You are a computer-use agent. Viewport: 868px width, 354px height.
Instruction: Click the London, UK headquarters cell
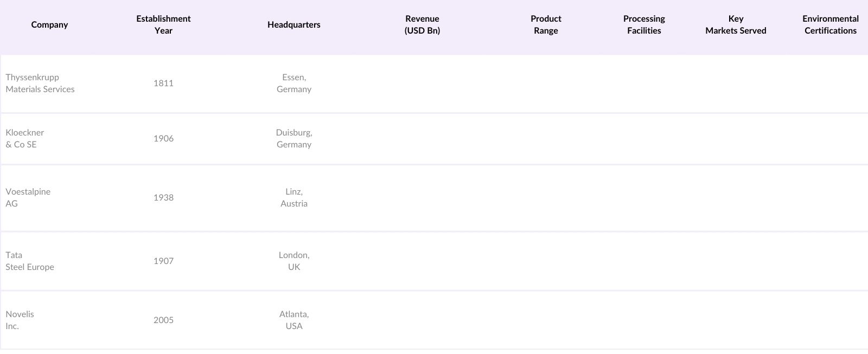(x=293, y=261)
